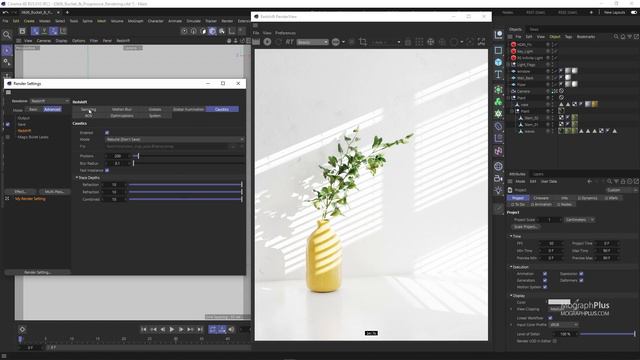Toggle the Deformers execution checkbox

pyautogui.click(x=581, y=280)
